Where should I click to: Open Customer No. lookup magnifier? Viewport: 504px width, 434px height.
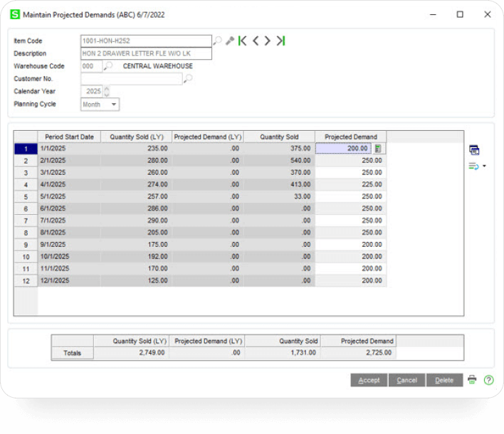(x=188, y=79)
